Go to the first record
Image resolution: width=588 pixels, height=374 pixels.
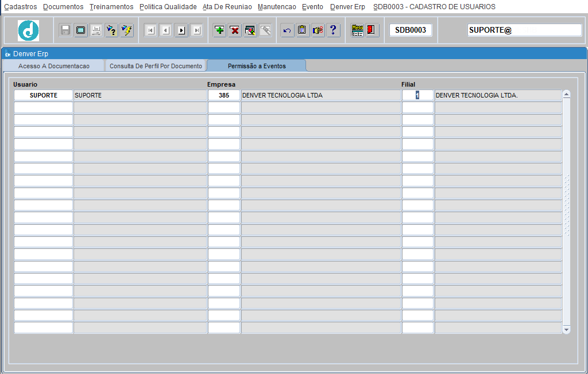click(x=151, y=30)
